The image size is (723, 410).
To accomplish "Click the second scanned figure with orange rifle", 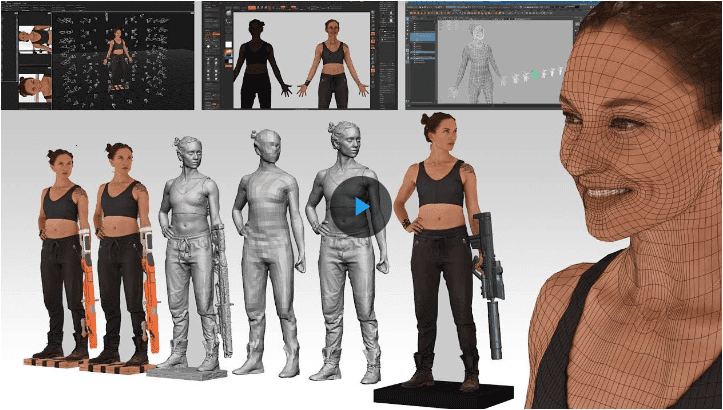I will click(121, 250).
